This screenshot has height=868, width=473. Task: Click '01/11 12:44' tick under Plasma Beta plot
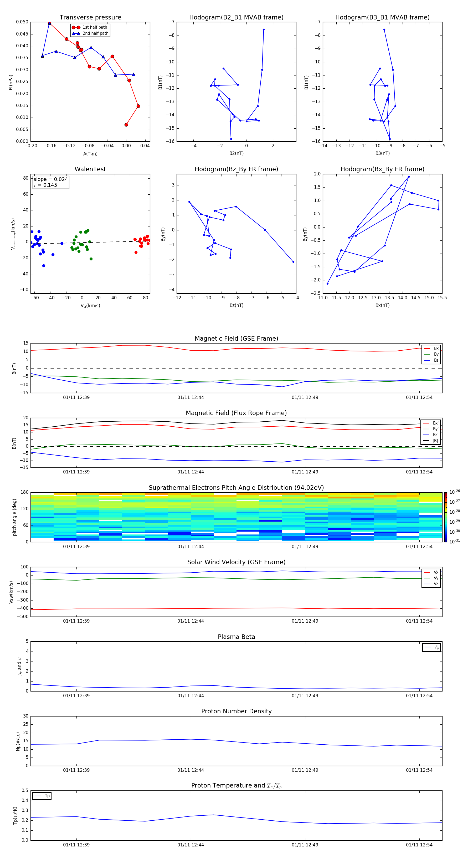click(191, 696)
